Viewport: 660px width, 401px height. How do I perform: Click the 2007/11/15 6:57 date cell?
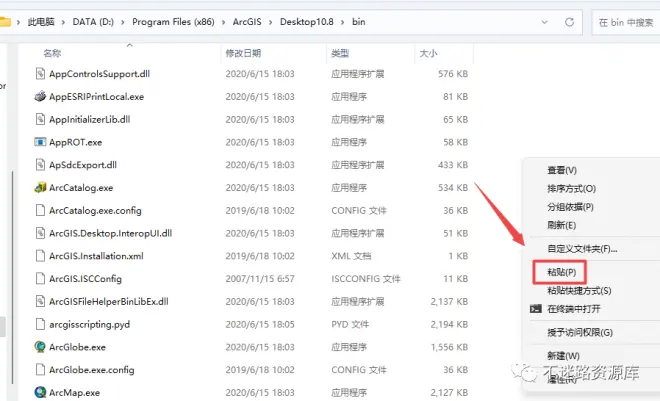260,279
